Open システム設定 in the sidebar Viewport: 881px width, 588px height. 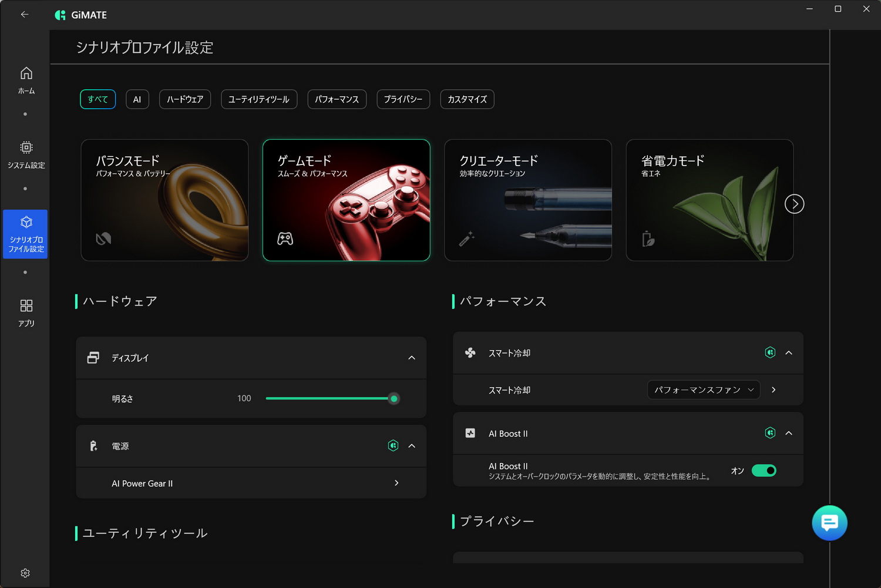[x=26, y=154]
